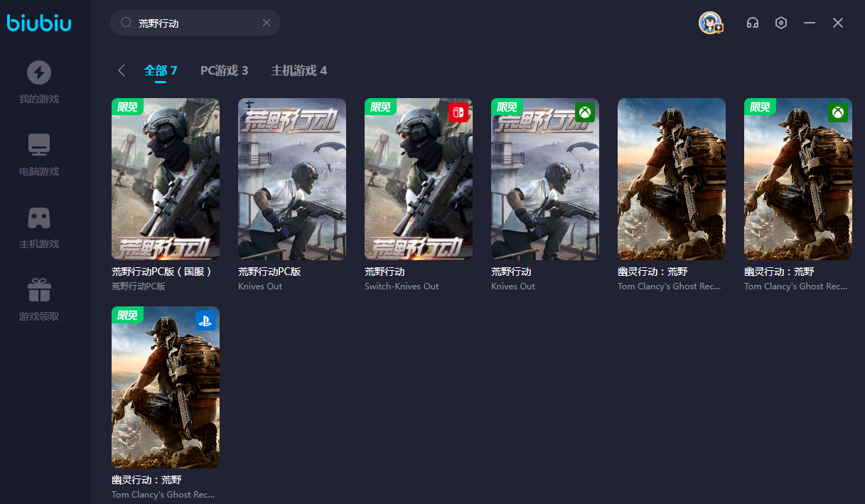Minimize the biubiu window
The image size is (865, 504).
(x=810, y=23)
